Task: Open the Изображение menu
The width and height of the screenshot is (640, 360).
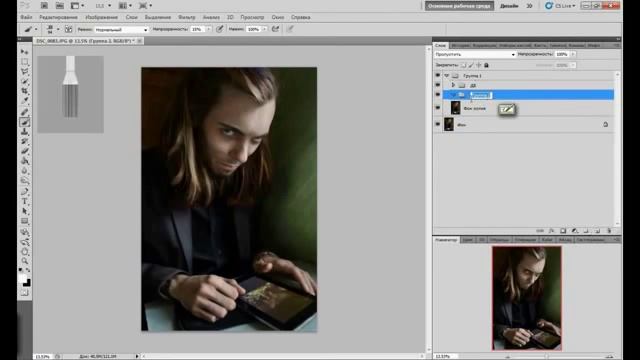Action: (102, 17)
